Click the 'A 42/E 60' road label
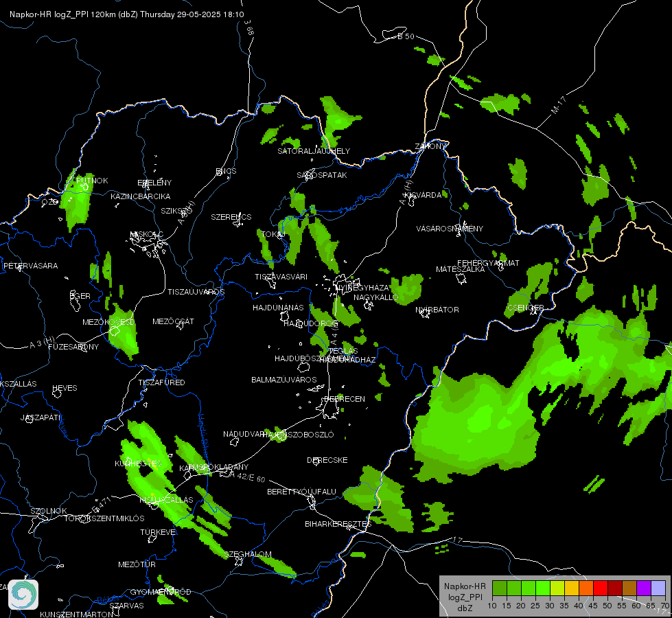The width and height of the screenshot is (672, 618). 248,477
